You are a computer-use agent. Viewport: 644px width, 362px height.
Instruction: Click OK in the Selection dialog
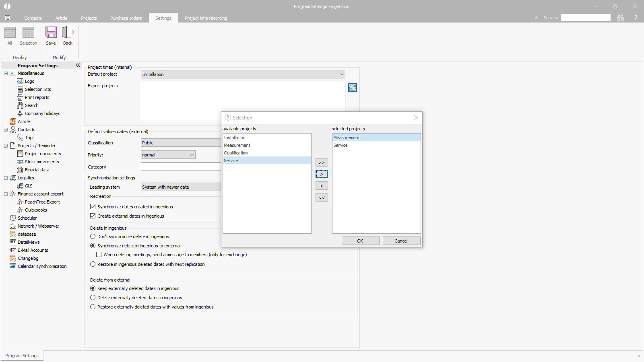(360, 241)
